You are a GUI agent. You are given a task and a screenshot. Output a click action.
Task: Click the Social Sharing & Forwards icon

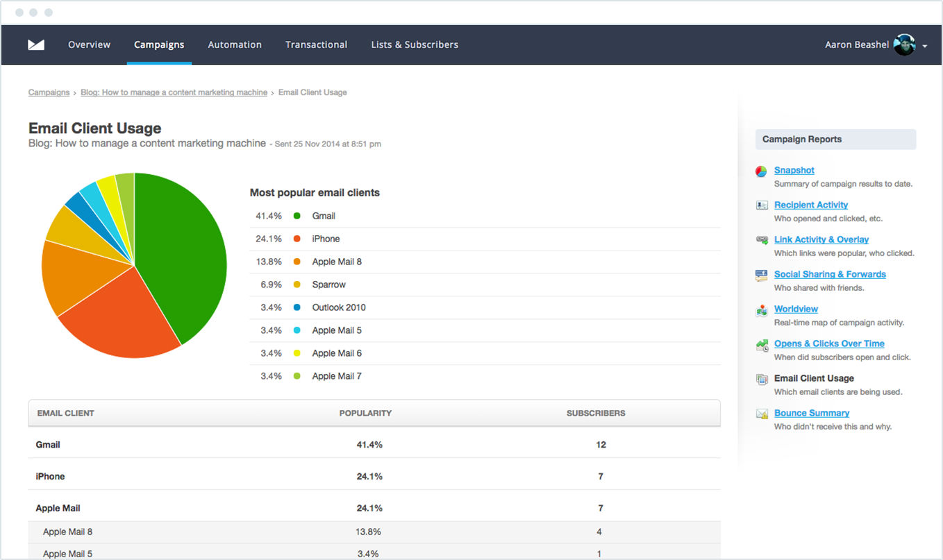coord(762,274)
